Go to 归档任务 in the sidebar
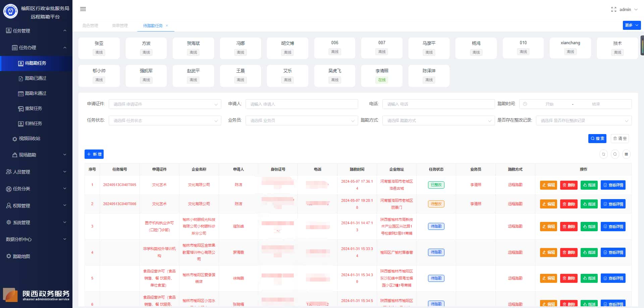This screenshot has width=644, height=308. 36,123
